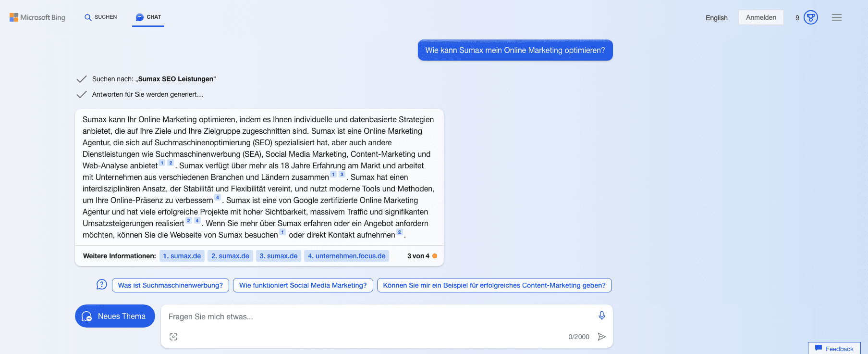Open citation 1 after 'Ländern zusammen'
The height and width of the screenshot is (354, 868).
(333, 175)
